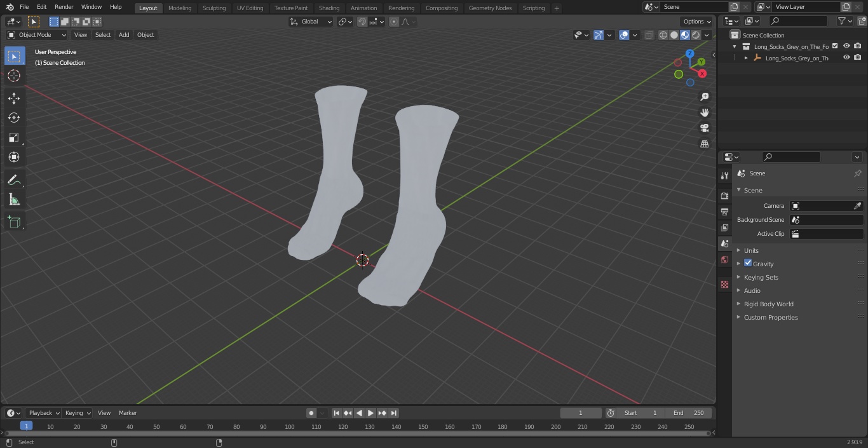Open the Texture properties tab
The height and width of the screenshot is (448, 868).
[x=724, y=285]
